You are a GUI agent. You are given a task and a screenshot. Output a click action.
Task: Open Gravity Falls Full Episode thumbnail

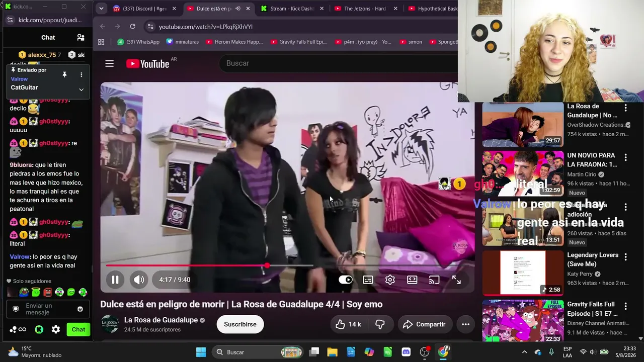(523, 321)
